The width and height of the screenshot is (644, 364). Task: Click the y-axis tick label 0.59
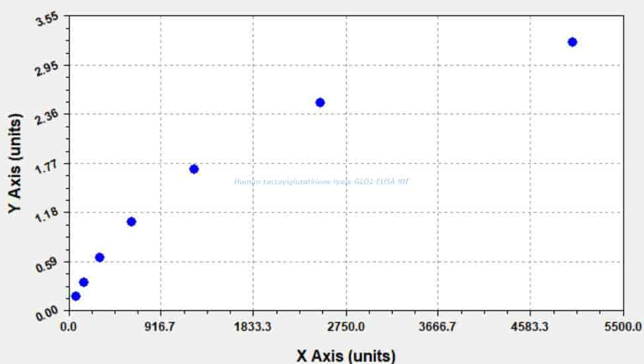tap(46, 265)
